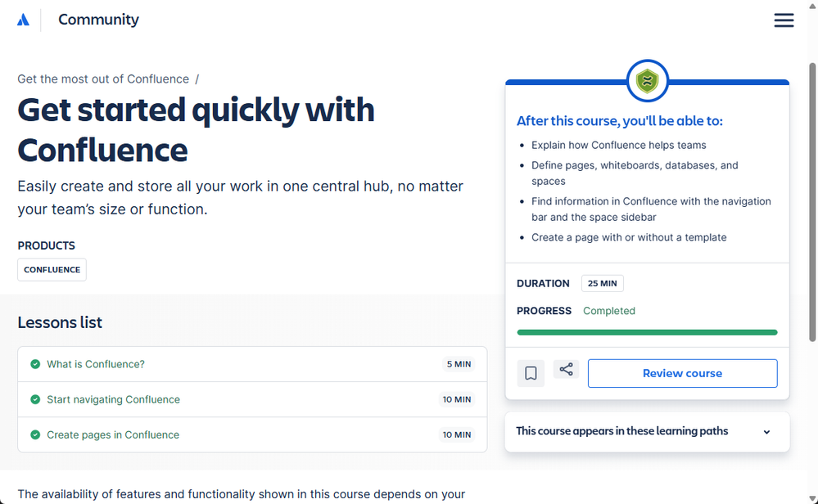
Task: Click the 'Completed' progress status
Action: (x=609, y=311)
